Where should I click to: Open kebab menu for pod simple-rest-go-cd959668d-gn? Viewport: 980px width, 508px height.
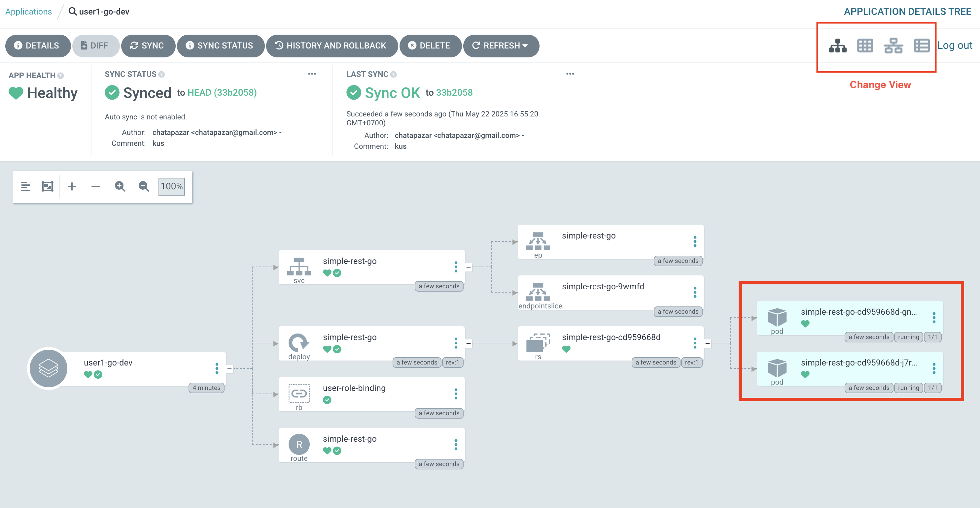(933, 318)
